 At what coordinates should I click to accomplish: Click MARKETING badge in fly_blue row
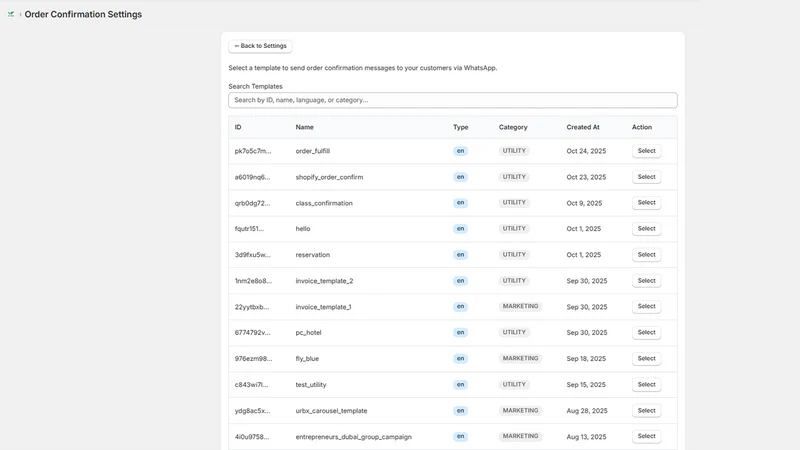coord(520,358)
